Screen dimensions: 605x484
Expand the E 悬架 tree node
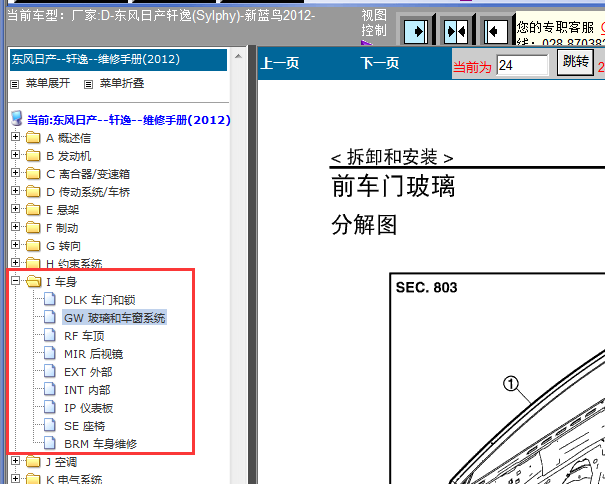pos(15,209)
